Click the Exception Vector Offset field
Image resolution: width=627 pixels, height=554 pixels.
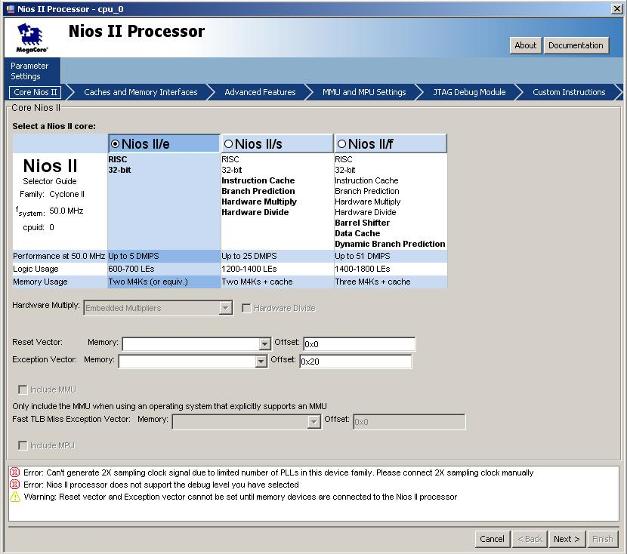click(x=355, y=362)
